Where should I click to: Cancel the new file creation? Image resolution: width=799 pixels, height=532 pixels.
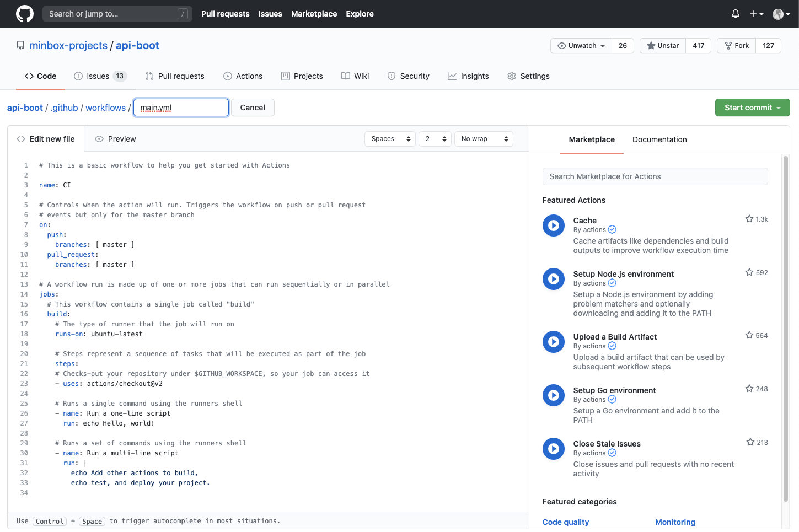pyautogui.click(x=253, y=108)
